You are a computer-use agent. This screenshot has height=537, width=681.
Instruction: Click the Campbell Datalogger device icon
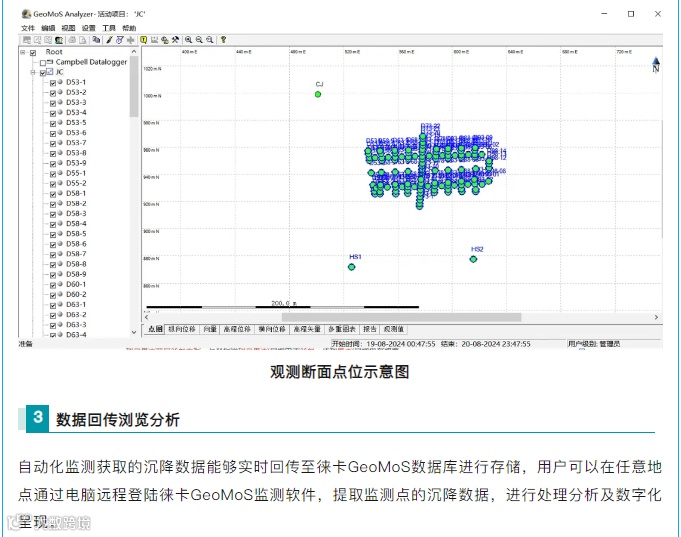coord(50,62)
